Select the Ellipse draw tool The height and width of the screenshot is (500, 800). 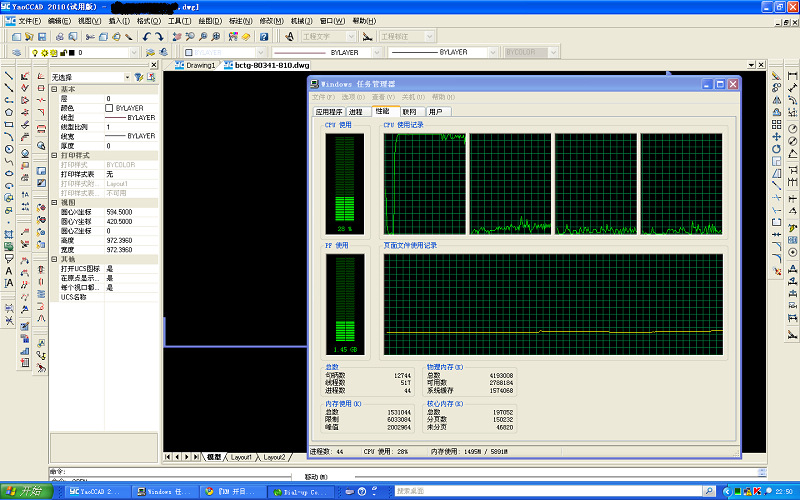click(9, 173)
